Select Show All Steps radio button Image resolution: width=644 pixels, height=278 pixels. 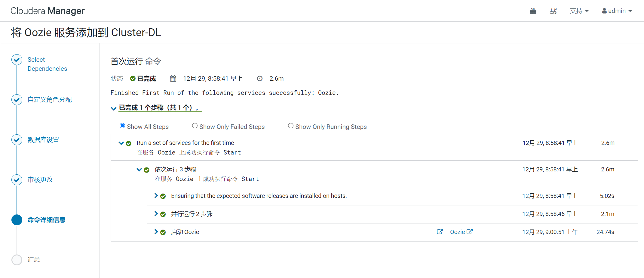point(122,126)
